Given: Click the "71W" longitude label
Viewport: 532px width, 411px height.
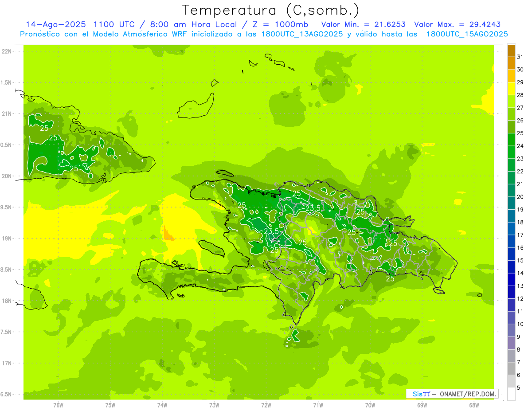Looking at the screenshot, I should point(318,405).
